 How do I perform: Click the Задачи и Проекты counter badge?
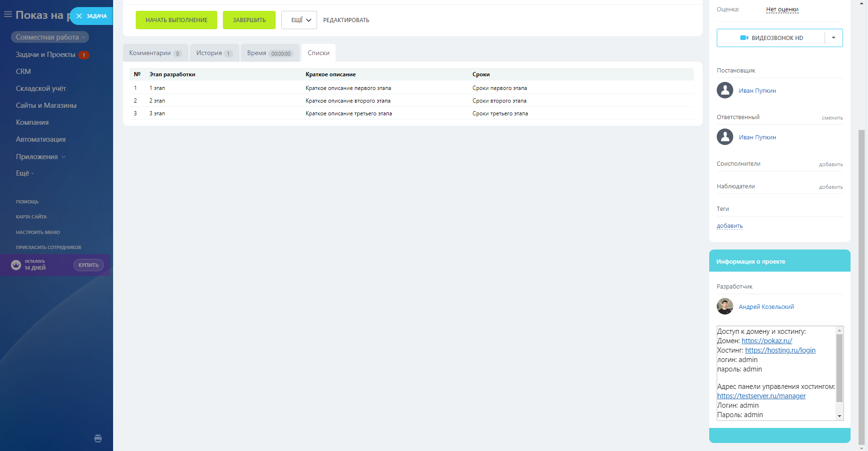(x=84, y=55)
